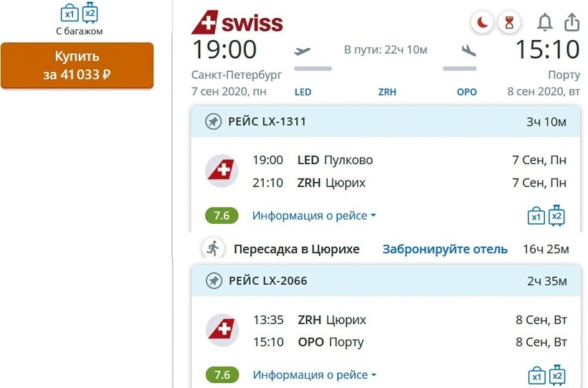Click the Swiss airline logo at the top
Image resolution: width=588 pixels, height=388 pixels.
(x=237, y=23)
